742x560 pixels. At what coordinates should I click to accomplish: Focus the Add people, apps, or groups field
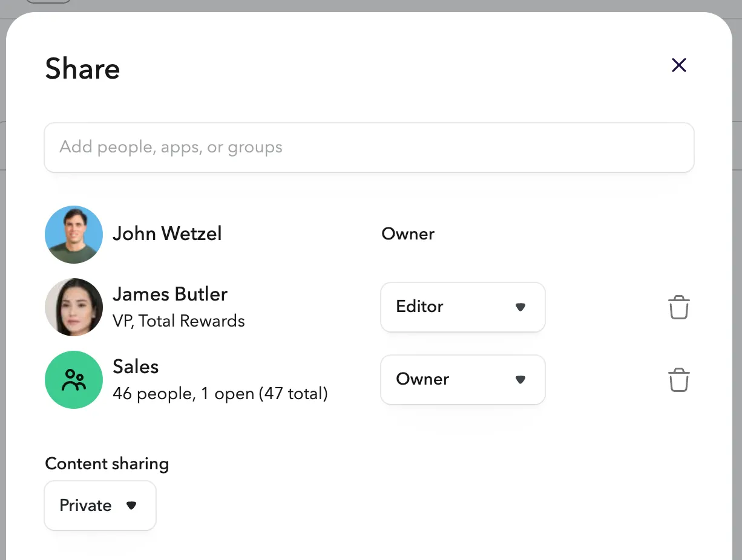click(x=369, y=148)
